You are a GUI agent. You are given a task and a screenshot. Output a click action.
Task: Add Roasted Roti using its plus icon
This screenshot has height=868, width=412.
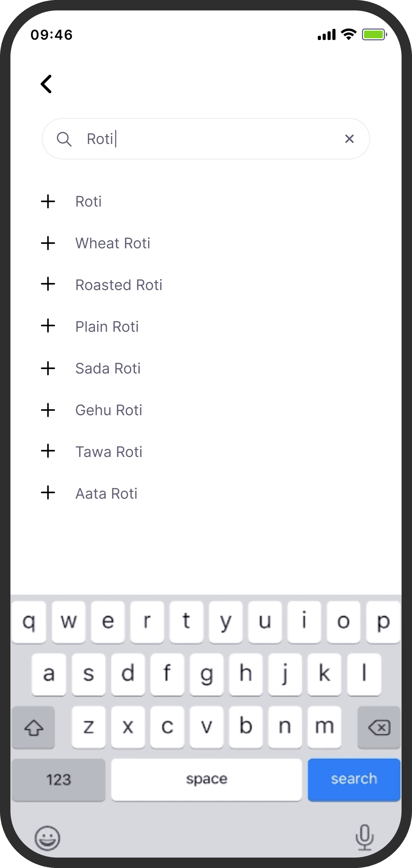(48, 284)
